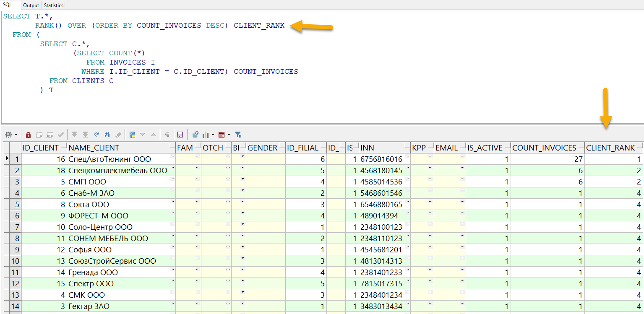Click the fetch all records icon
The image size is (644, 314).
tap(85, 134)
